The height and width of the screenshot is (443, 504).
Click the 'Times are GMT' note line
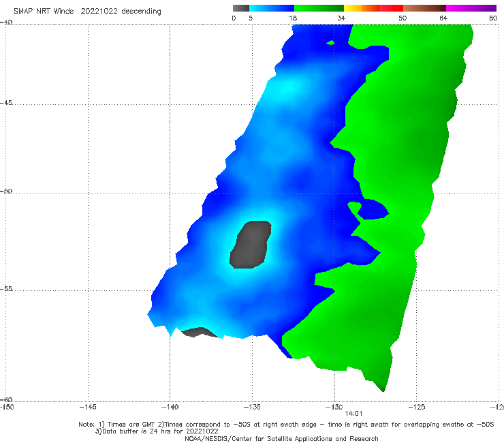[x=286, y=425]
